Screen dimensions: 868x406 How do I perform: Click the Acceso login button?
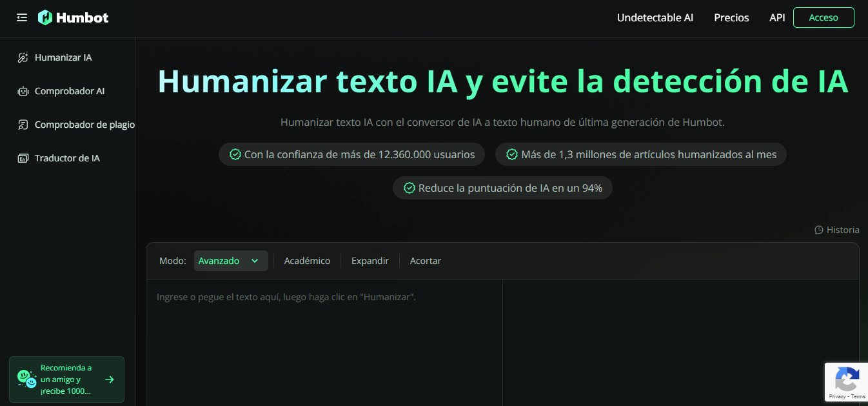coord(824,17)
